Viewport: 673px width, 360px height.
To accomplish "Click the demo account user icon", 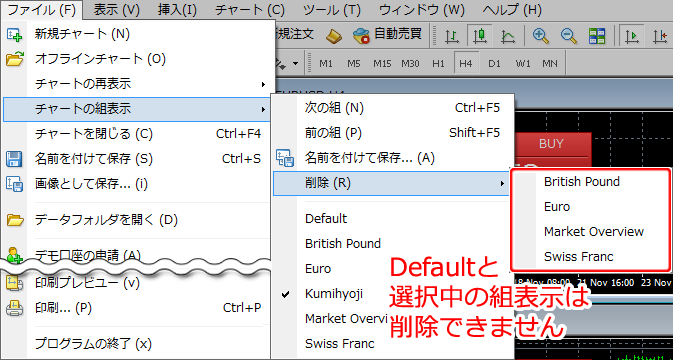I will [14, 255].
